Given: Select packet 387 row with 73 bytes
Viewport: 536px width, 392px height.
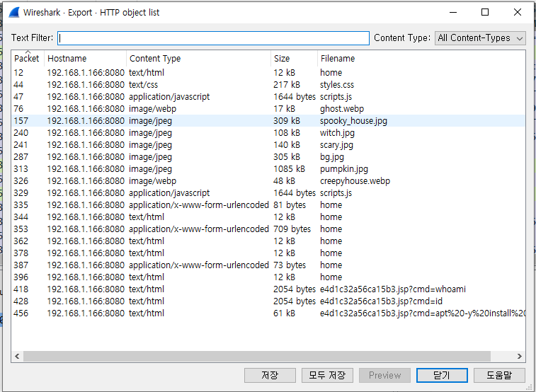Looking at the screenshot, I should (x=268, y=265).
